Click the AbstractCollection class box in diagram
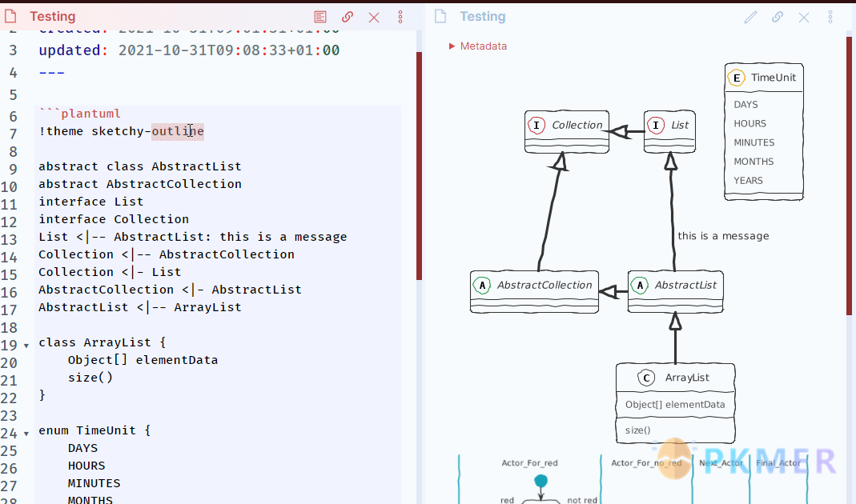856x504 pixels. (x=534, y=292)
